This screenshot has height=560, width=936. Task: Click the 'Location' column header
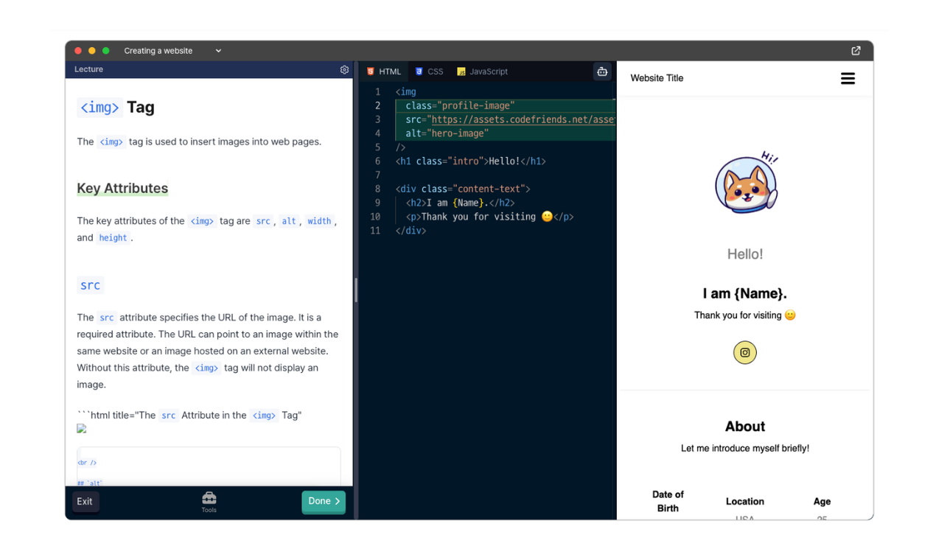[x=744, y=501]
